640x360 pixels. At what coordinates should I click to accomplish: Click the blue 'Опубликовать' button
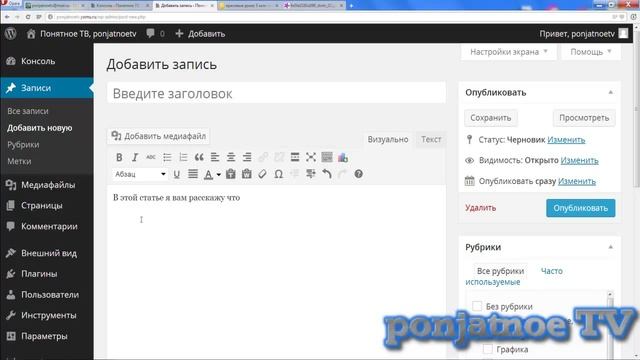point(580,208)
